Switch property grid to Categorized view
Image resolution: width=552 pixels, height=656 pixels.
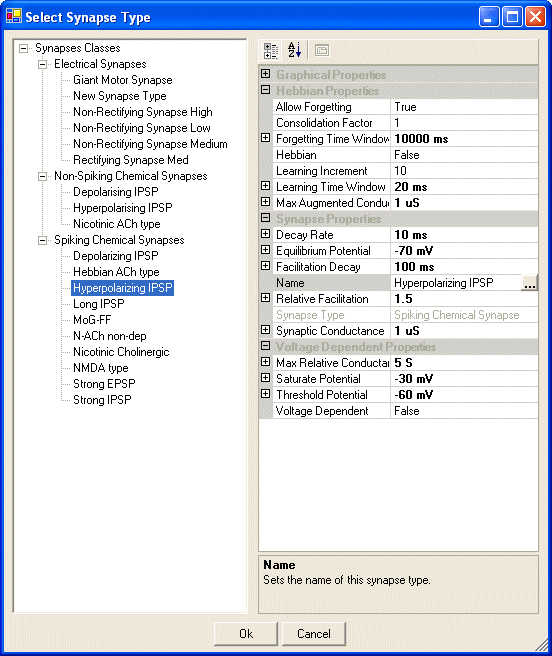(x=271, y=51)
